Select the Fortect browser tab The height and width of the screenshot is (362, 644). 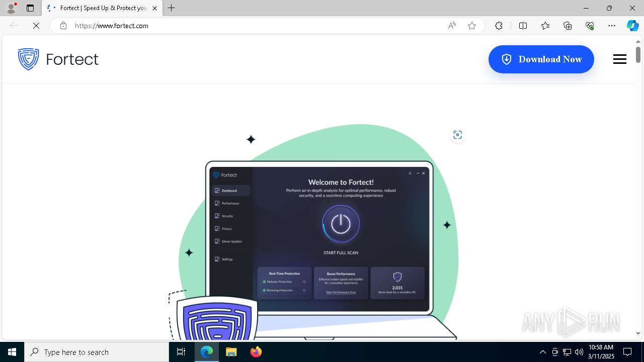(x=102, y=8)
